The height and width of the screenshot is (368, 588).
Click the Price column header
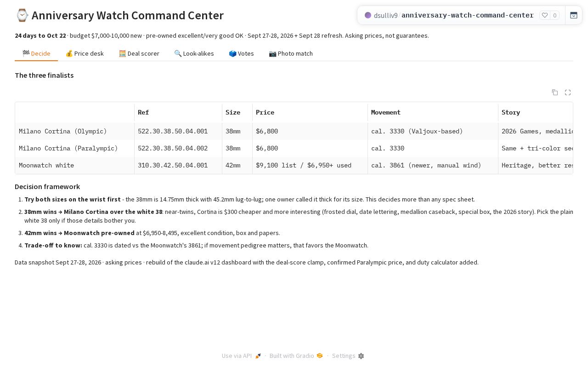click(310, 112)
